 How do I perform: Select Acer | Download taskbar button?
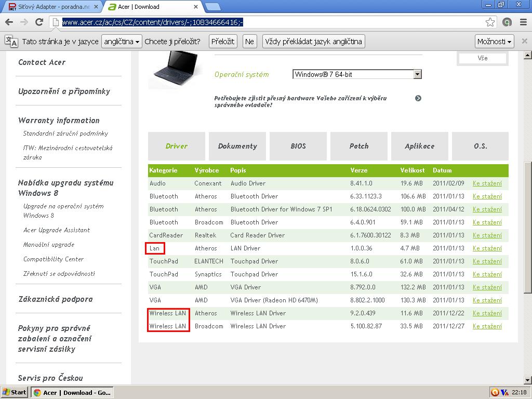point(72,393)
